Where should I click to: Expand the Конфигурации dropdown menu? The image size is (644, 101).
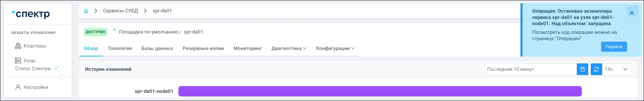tap(335, 48)
